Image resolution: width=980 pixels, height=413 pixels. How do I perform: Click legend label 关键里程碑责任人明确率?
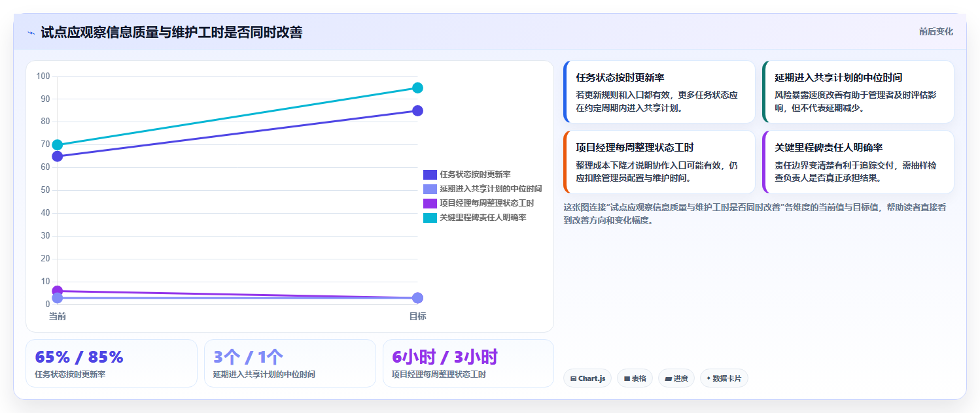coord(483,218)
